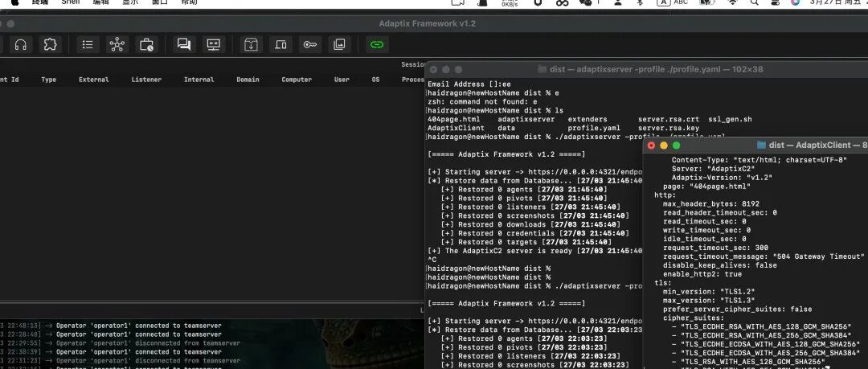Click the Wi-Fi icon in menu bar

(x=733, y=2)
